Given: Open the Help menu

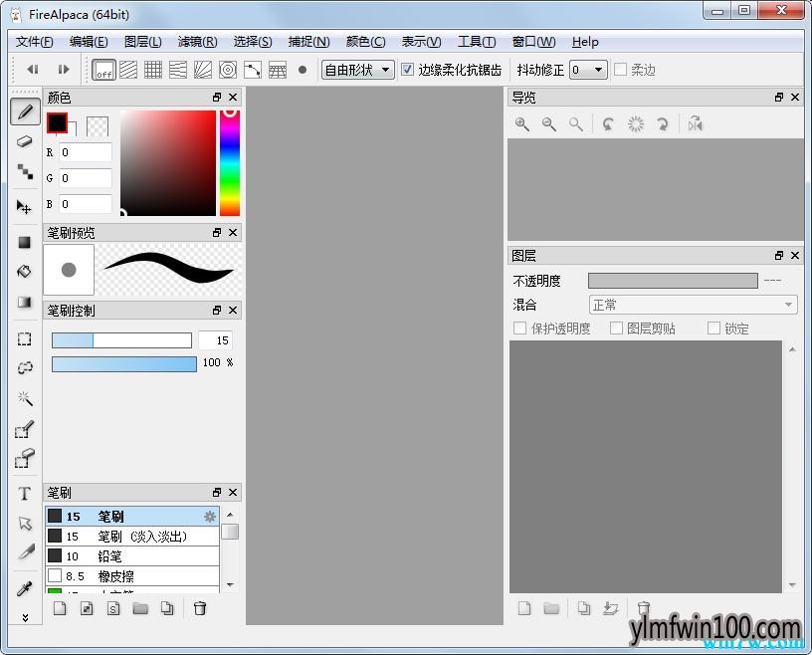Looking at the screenshot, I should (585, 42).
